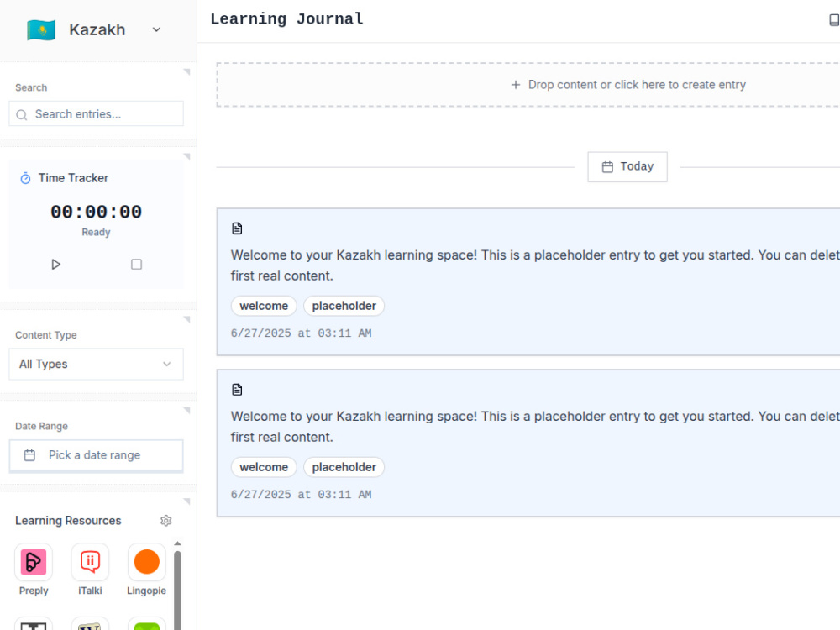
Task: Click the Kazakhstan flag icon
Action: pos(41,30)
